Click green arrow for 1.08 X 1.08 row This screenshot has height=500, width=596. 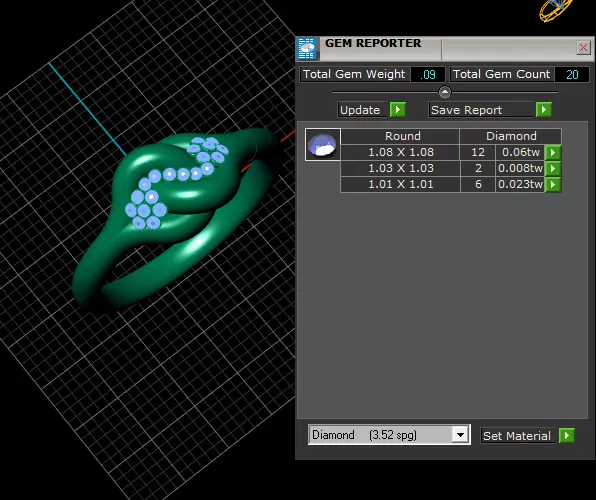click(x=553, y=152)
